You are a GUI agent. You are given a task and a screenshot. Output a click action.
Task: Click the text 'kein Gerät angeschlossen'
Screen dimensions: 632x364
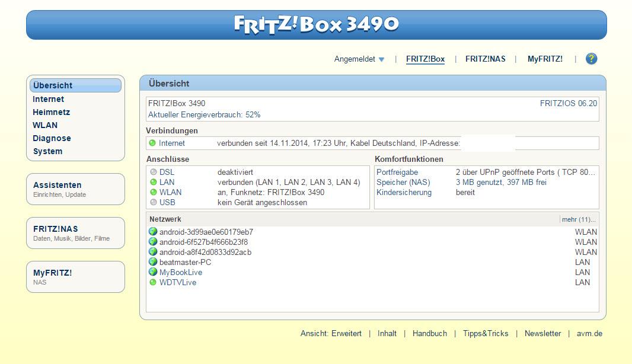(263, 202)
